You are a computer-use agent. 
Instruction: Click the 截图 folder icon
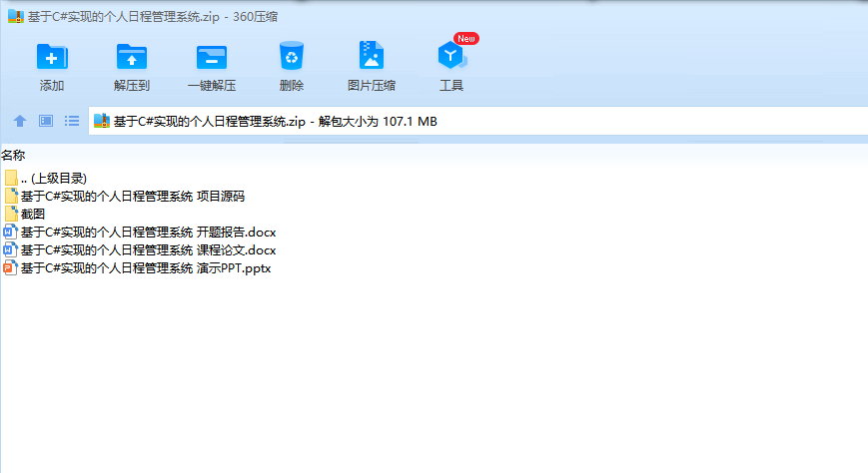11,214
